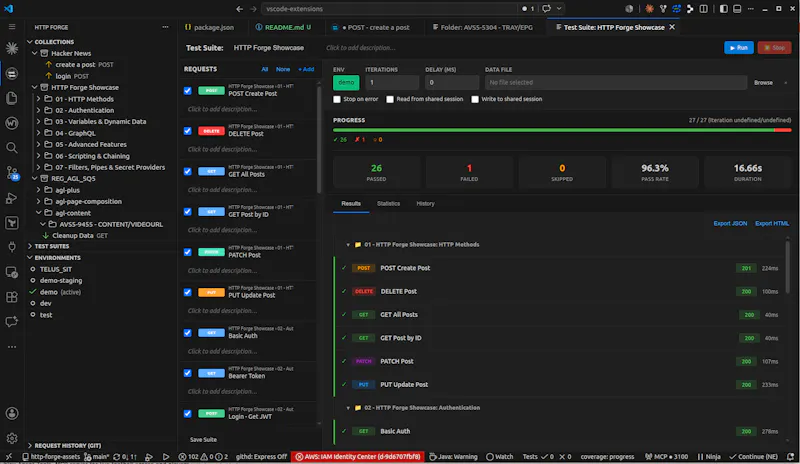800x464 pixels.
Task: Enable the Stop on error checkbox
Action: (337, 99)
